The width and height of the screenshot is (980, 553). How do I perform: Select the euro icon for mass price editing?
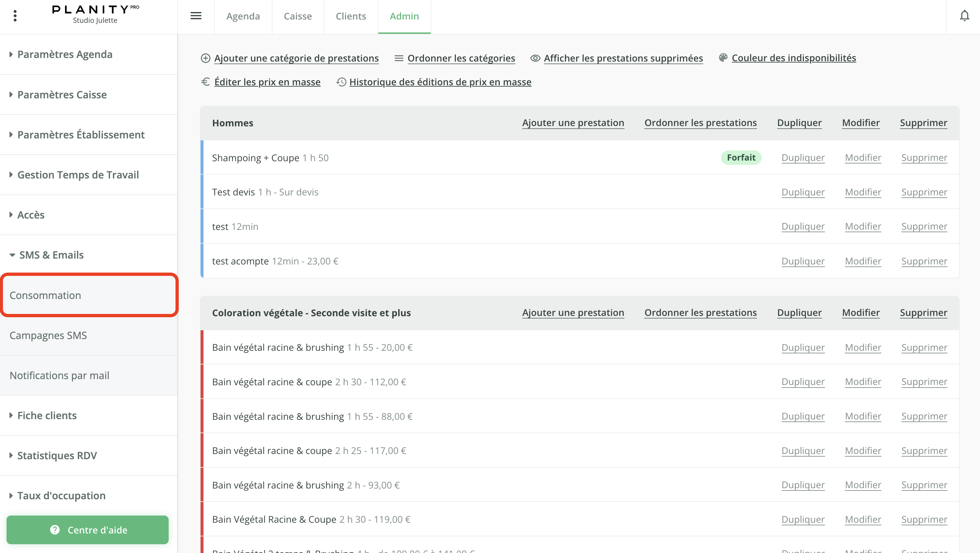point(206,82)
